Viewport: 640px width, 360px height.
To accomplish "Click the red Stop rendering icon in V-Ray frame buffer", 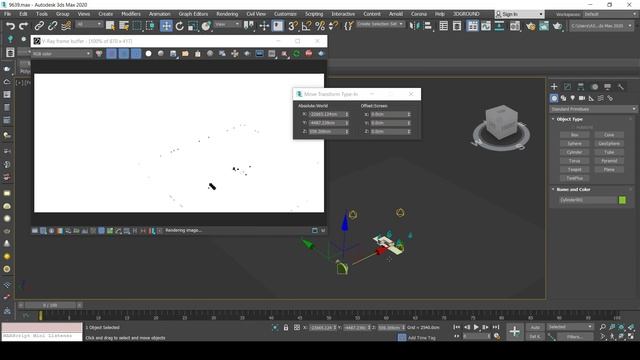I will 309,53.
